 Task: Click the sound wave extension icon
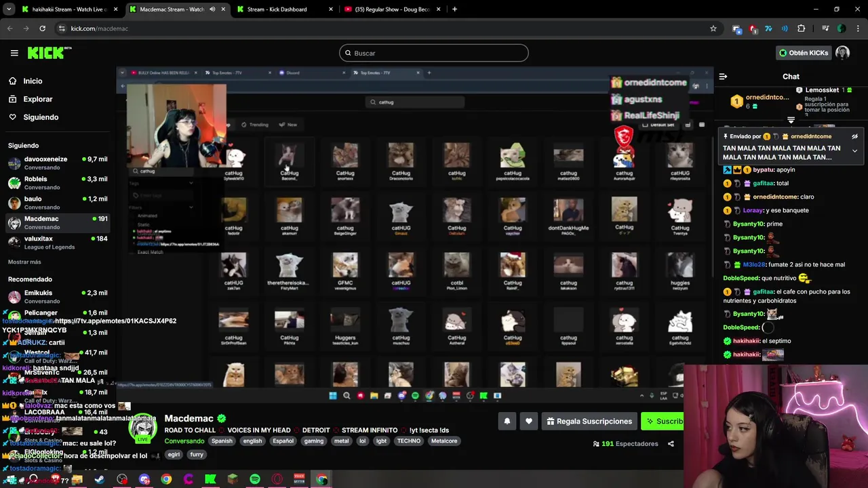(x=785, y=28)
